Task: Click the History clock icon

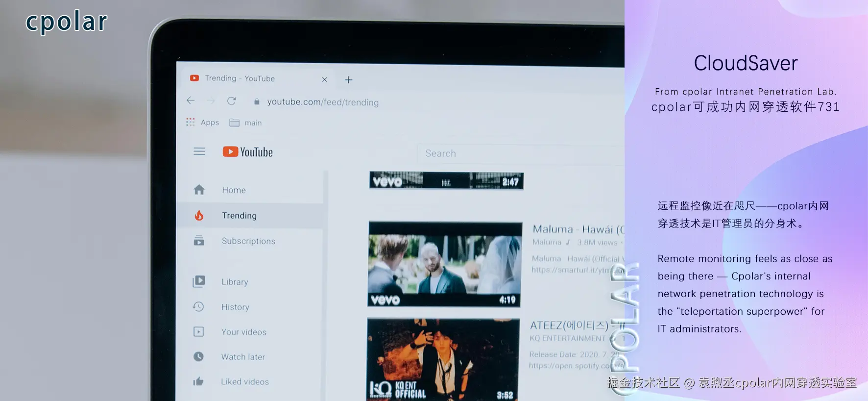Action: tap(198, 306)
